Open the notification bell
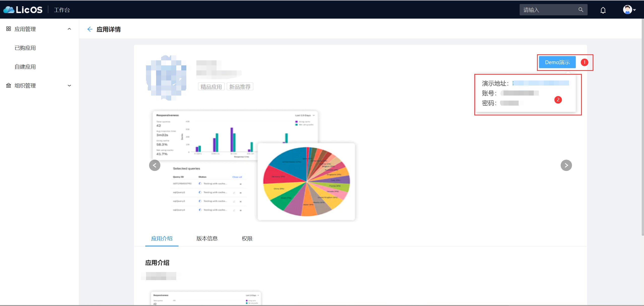644x306 pixels. tap(603, 10)
